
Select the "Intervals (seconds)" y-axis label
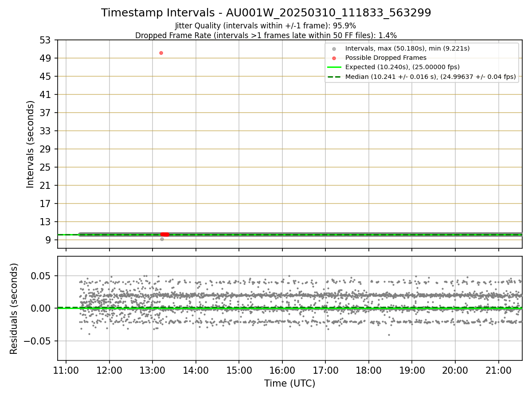(x=31, y=144)
